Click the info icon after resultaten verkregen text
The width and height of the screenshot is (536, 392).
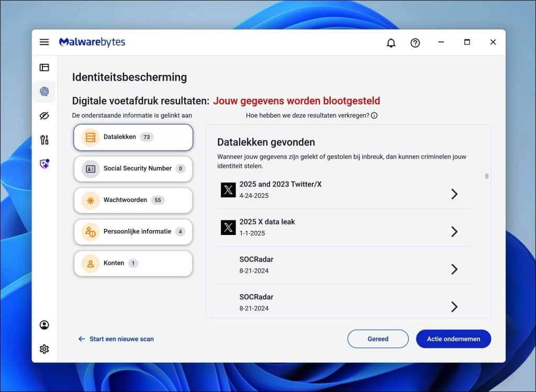coord(375,116)
